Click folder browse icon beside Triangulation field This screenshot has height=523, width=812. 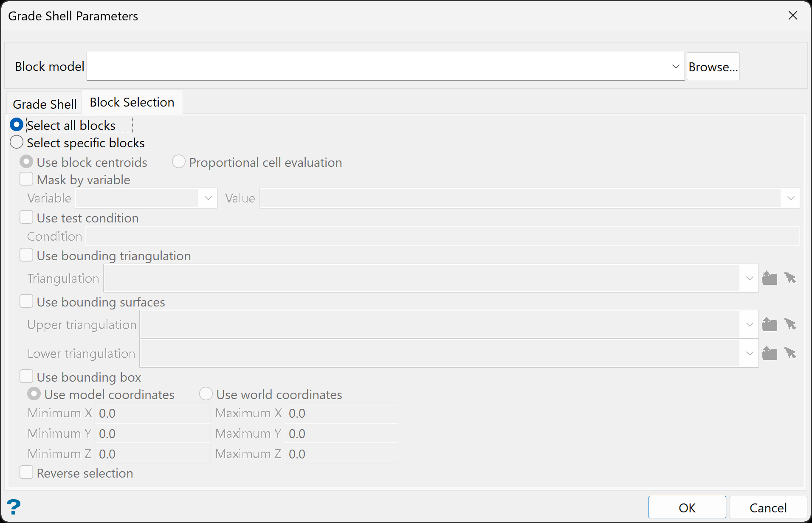pos(770,278)
